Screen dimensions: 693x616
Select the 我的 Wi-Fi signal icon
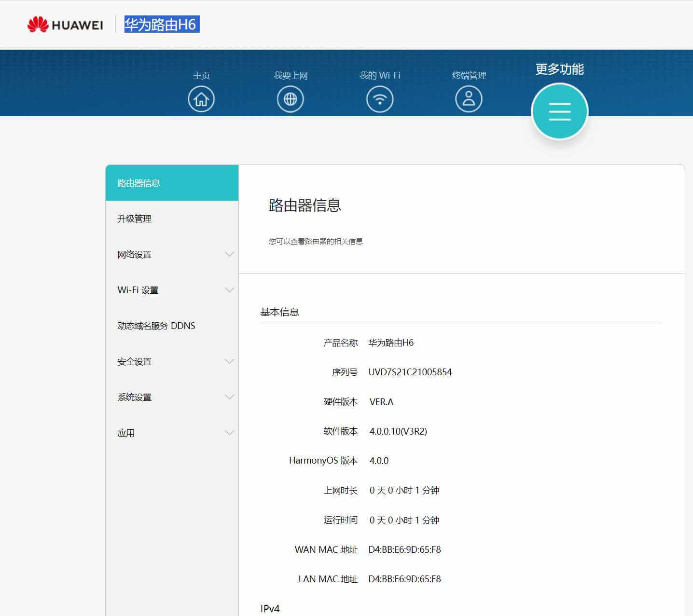[x=380, y=98]
